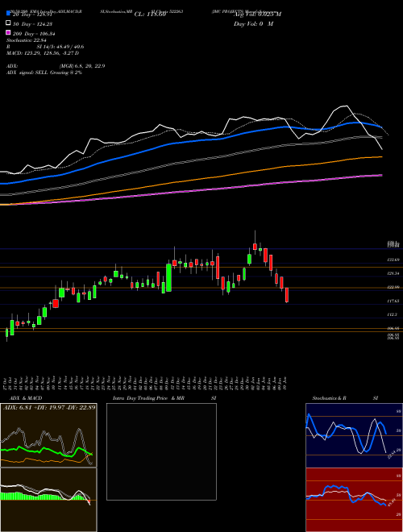Click the 'Avg Vol: 0.025 M' label
Image resolution: width=403 pixels, height=532 pixels.
[257, 15]
